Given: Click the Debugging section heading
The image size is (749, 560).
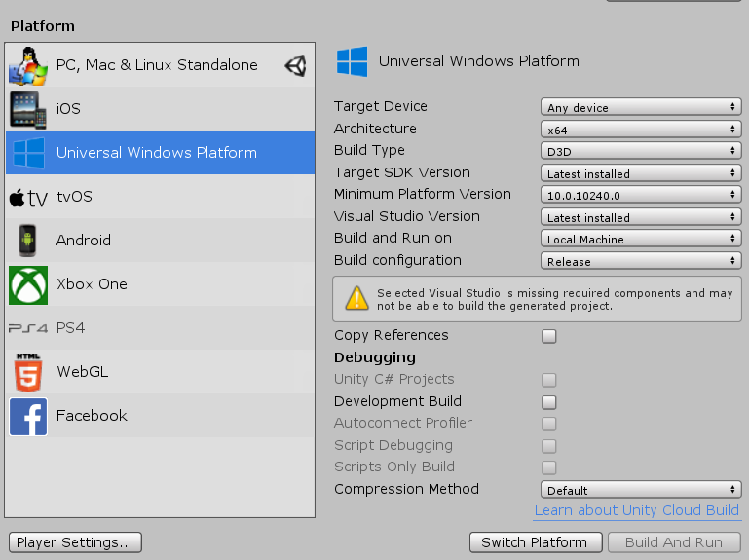Looking at the screenshot, I should tap(375, 357).
